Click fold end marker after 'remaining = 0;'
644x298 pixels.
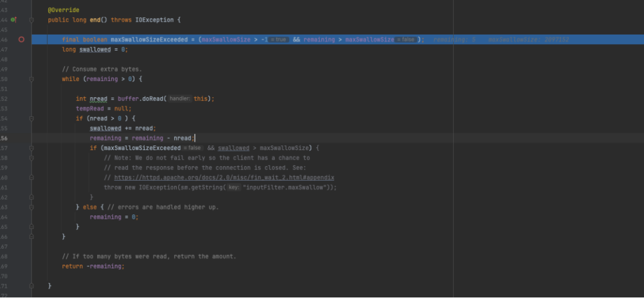[x=31, y=226]
